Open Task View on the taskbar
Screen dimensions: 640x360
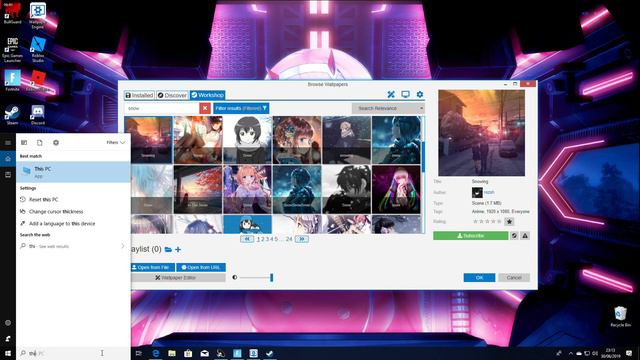point(139,353)
